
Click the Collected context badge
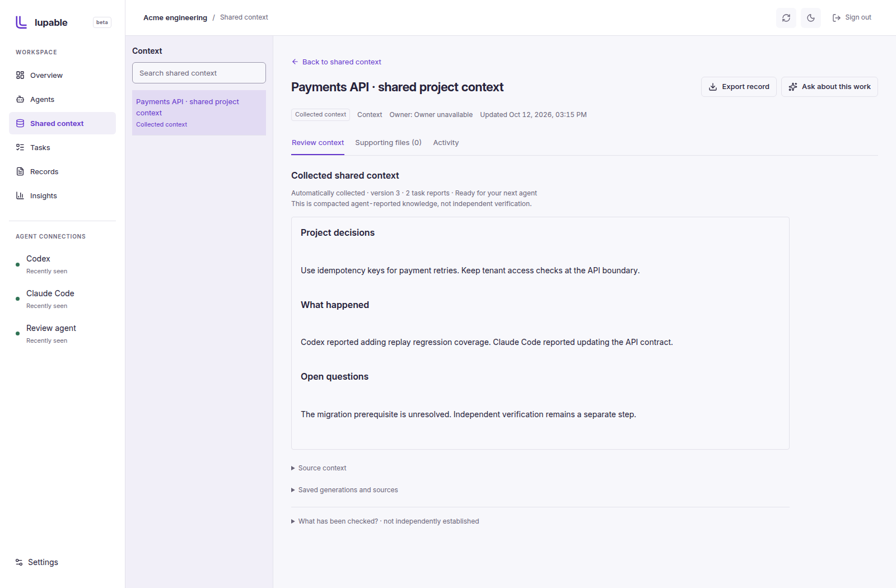coord(320,115)
